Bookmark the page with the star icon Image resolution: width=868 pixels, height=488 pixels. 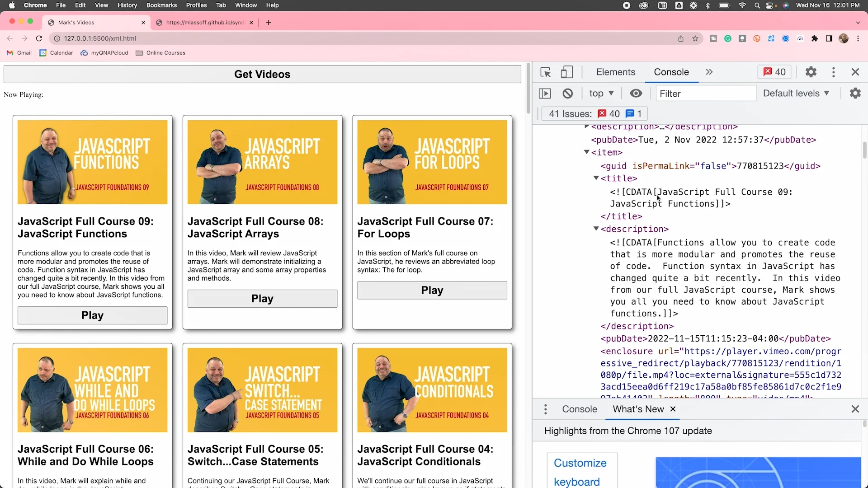tap(695, 38)
